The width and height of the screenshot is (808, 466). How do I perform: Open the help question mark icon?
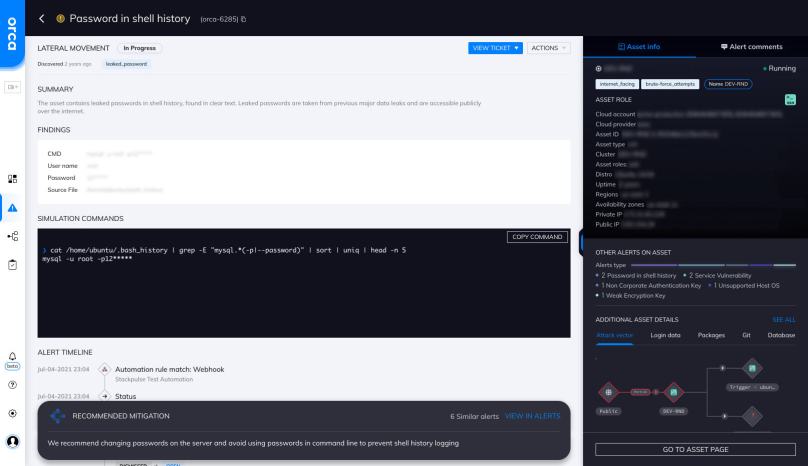[12, 385]
